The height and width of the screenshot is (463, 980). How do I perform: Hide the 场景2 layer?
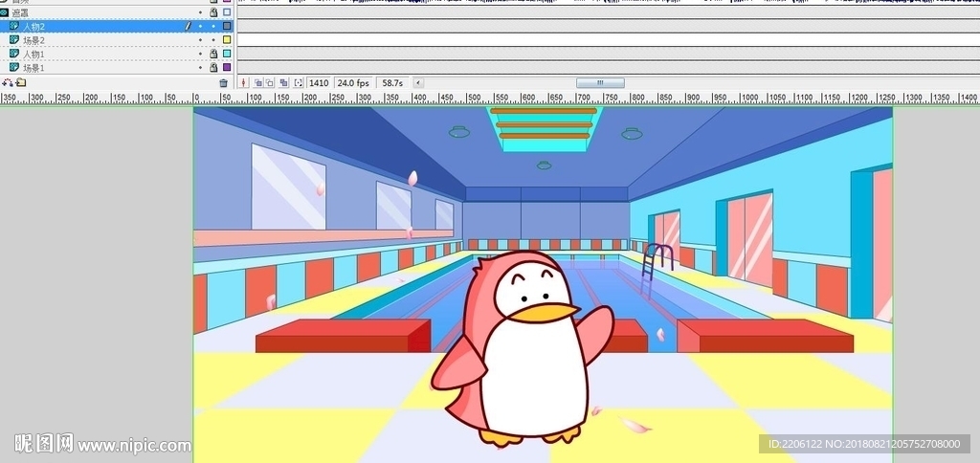(x=201, y=40)
